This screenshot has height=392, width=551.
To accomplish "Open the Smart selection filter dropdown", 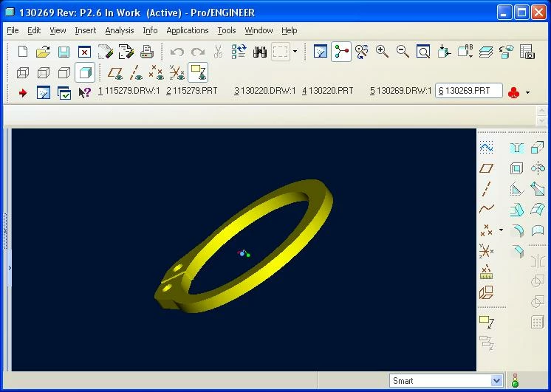I will pyautogui.click(x=446, y=381).
